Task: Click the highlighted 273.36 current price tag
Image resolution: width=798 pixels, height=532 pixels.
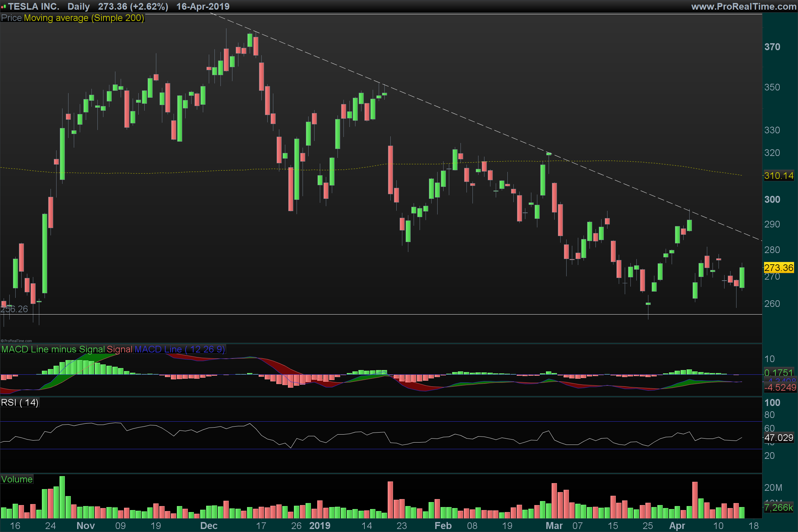Action: 779,268
